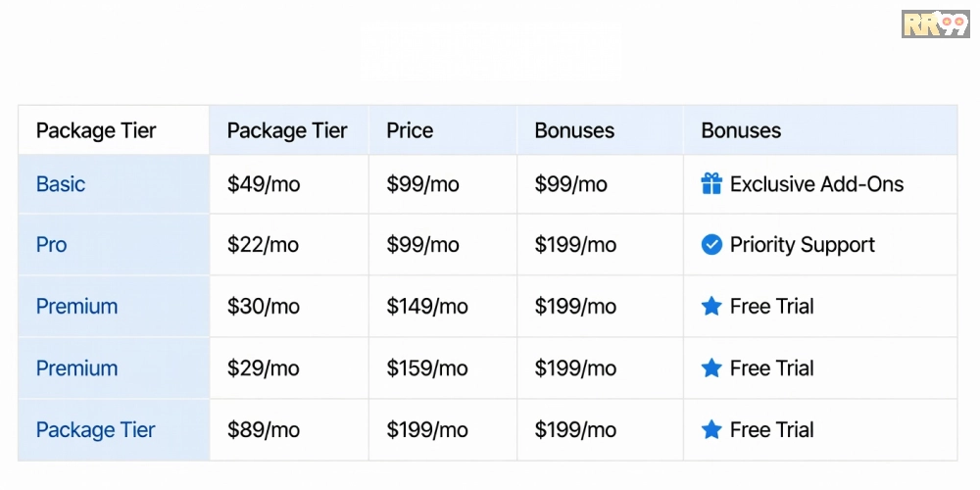Click the $22/mo cell in the Pro row
980x490 pixels.
pos(263,245)
